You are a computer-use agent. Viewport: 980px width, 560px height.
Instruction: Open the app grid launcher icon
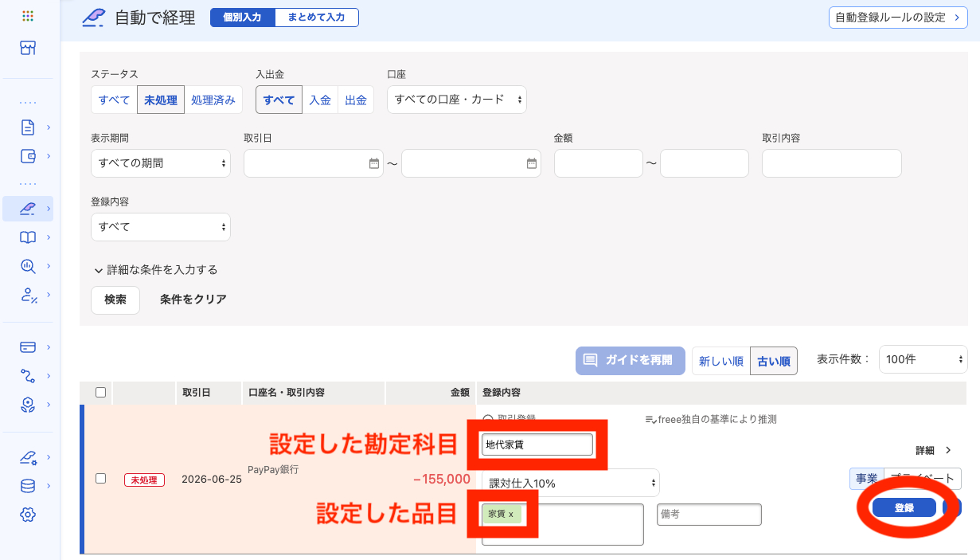(x=28, y=16)
